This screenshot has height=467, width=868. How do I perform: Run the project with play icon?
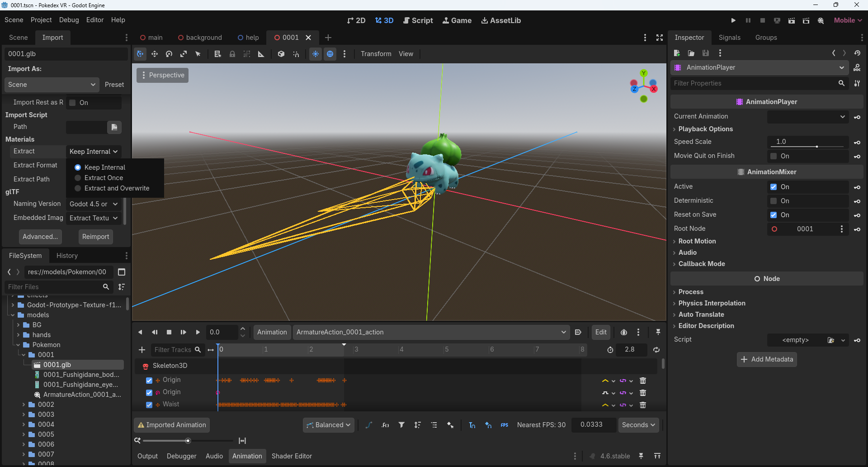click(x=733, y=20)
